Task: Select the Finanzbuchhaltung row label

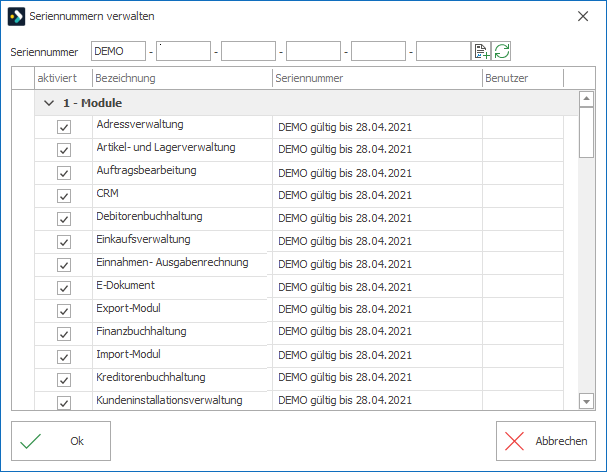Action: point(141,331)
